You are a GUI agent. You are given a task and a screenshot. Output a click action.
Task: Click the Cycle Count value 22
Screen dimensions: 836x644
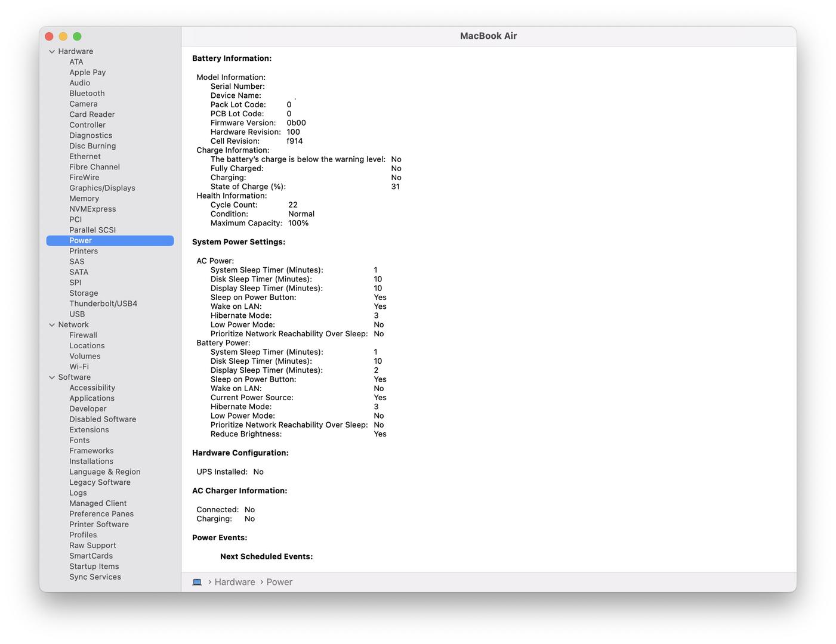292,205
